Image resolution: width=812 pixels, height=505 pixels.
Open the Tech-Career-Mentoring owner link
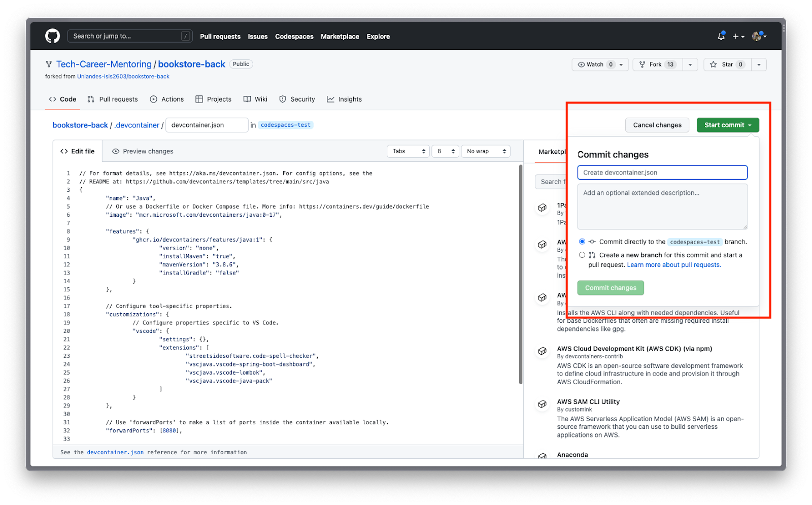pos(104,64)
